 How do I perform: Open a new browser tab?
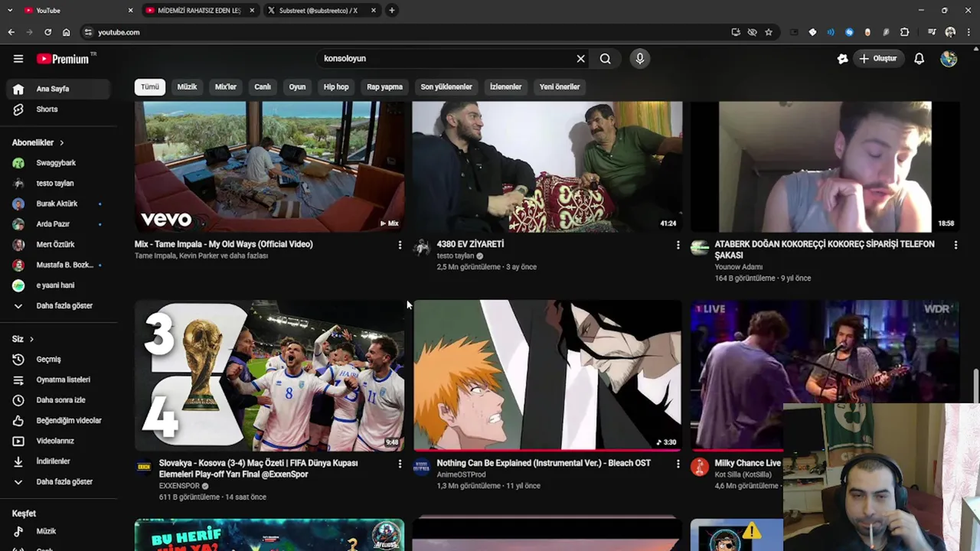coord(391,11)
